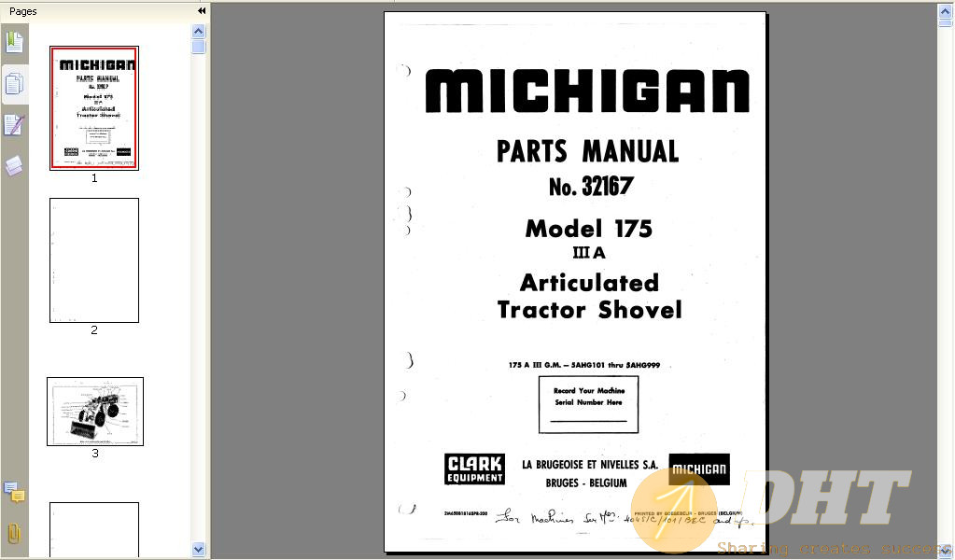Click page label '1' under thumbnail
The width and height of the screenshot is (955, 560).
[x=94, y=178]
